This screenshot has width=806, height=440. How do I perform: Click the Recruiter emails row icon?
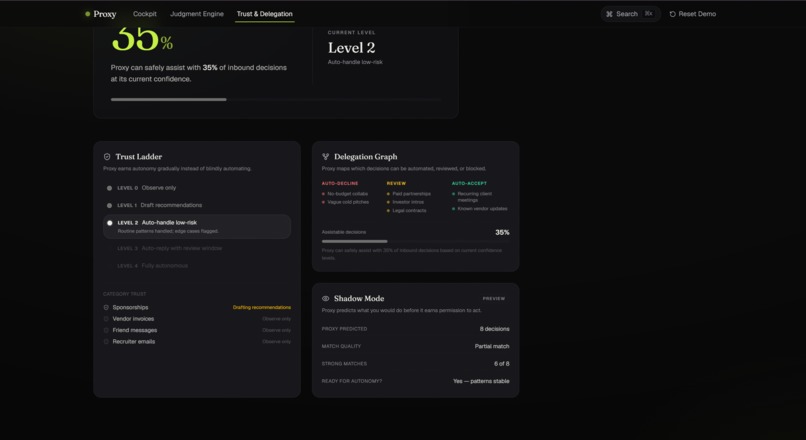(106, 341)
